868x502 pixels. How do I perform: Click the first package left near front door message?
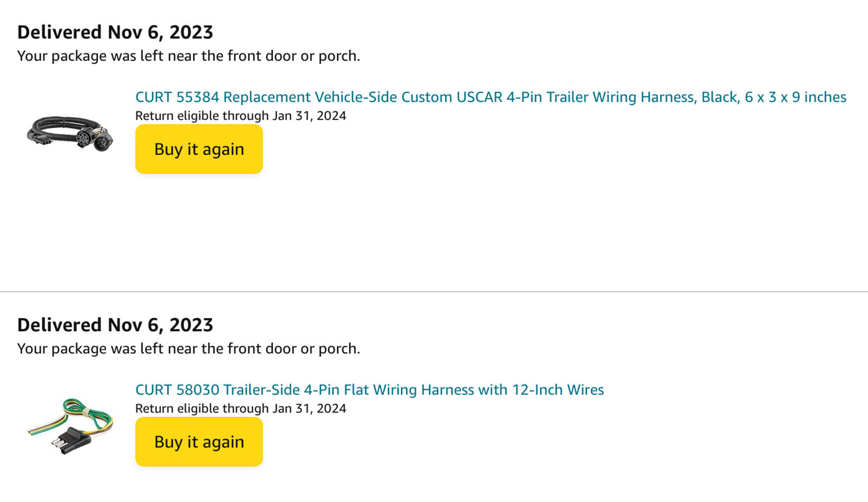point(189,56)
